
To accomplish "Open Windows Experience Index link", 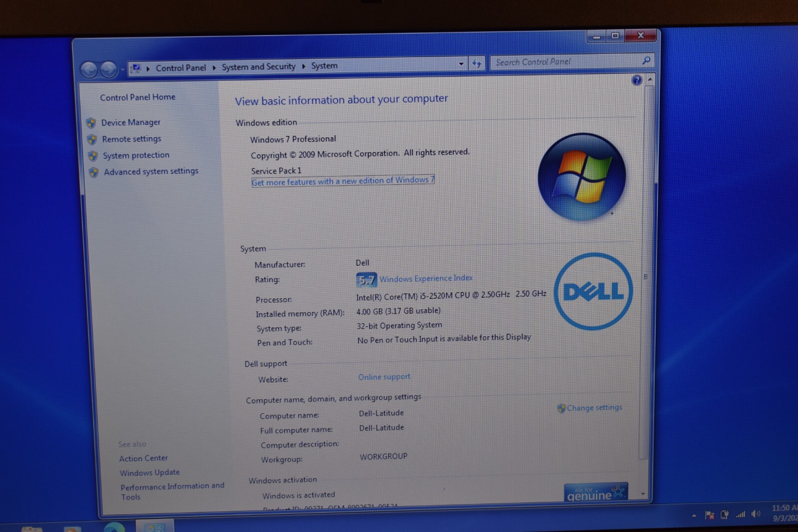I will [x=426, y=278].
